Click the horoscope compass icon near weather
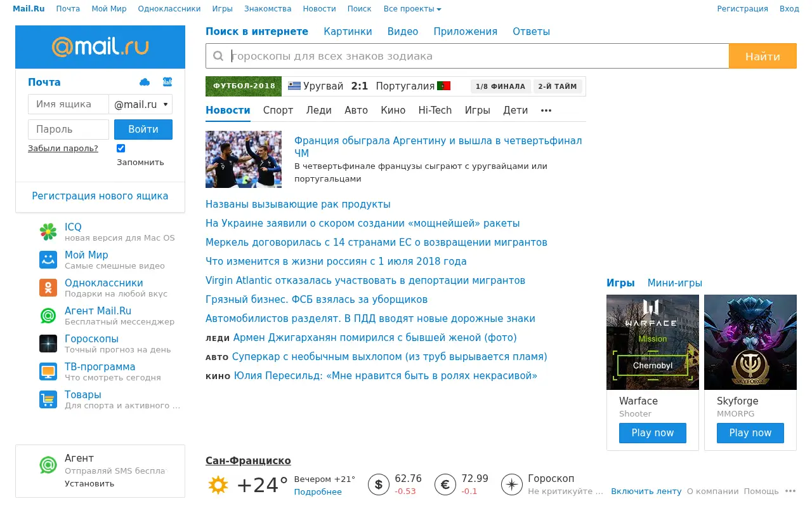The width and height of the screenshot is (812, 508). [512, 485]
